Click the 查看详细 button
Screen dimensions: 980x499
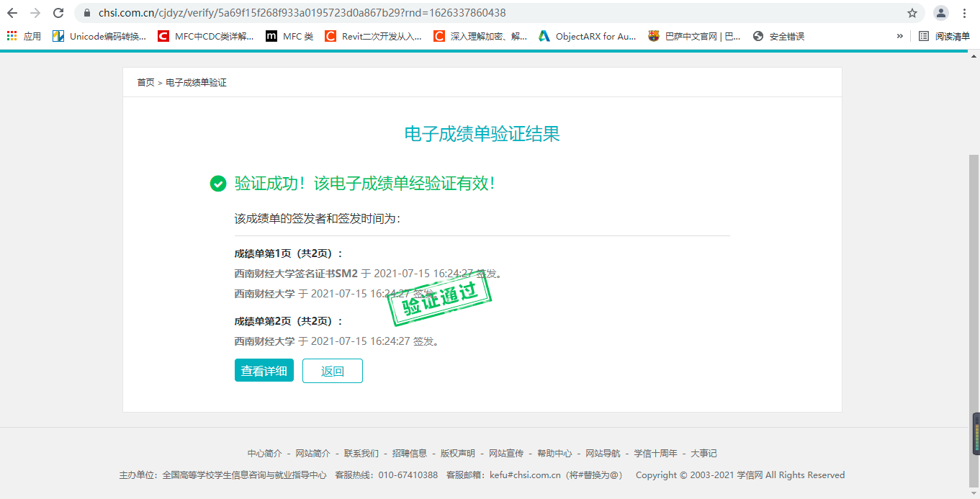point(264,371)
